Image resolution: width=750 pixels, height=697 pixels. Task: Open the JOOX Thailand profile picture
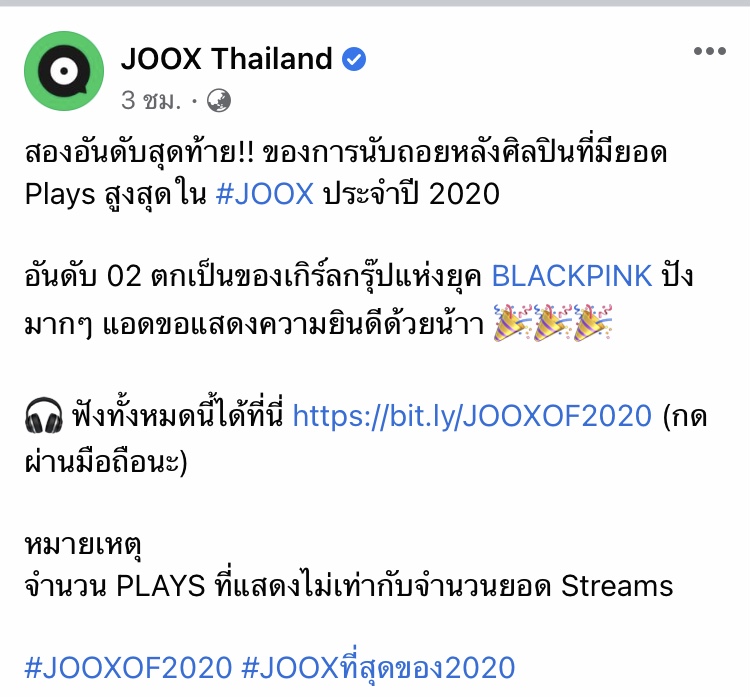pyautogui.click(x=64, y=71)
